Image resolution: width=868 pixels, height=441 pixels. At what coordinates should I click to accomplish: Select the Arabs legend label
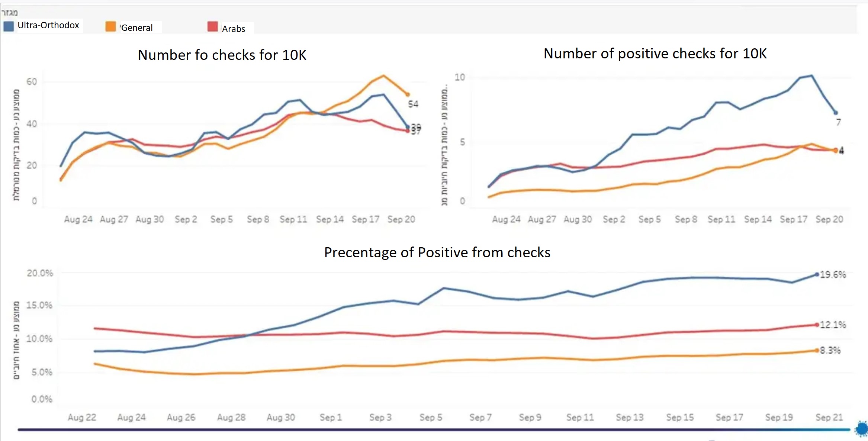pos(234,29)
